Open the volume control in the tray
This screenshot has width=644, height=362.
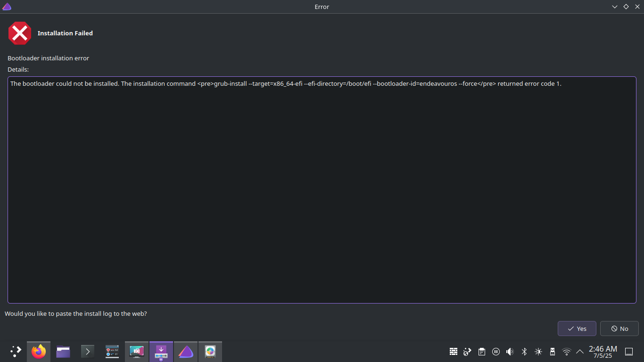pyautogui.click(x=510, y=352)
